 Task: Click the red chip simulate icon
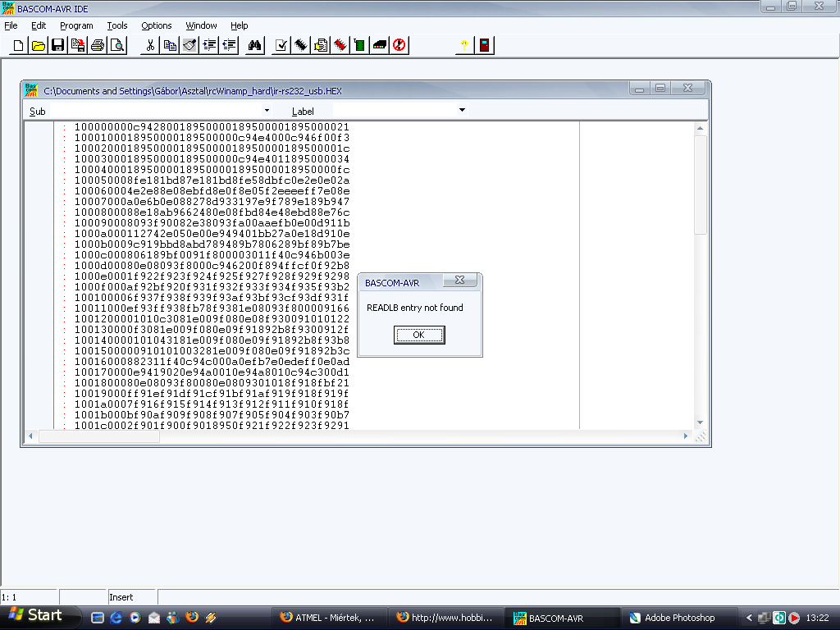(x=340, y=46)
